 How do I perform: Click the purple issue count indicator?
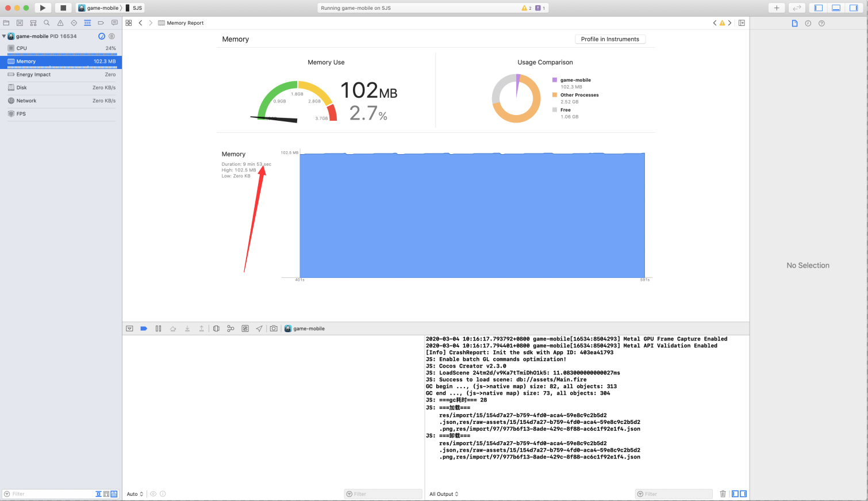point(540,8)
